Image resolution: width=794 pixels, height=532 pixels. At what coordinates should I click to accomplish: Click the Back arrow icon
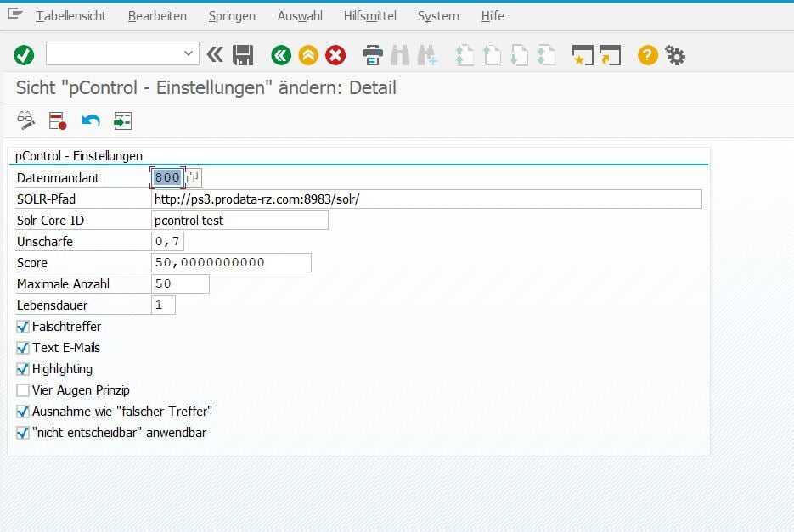[281, 54]
